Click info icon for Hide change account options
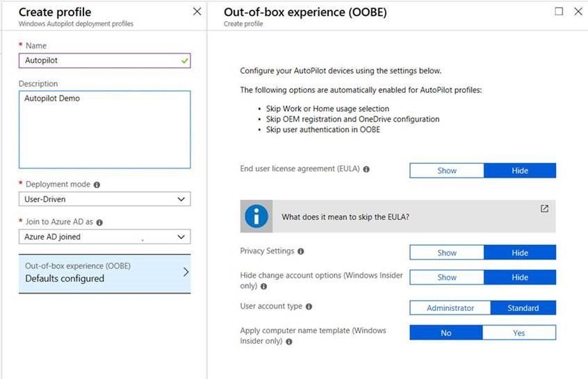The image size is (588, 379). (x=263, y=287)
